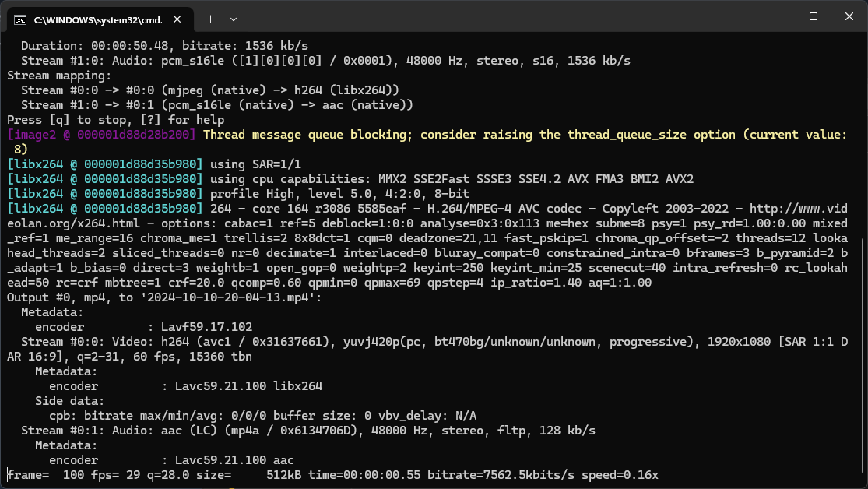This screenshot has height=489, width=868.
Task: Close the terminal window
Action: 849,17
